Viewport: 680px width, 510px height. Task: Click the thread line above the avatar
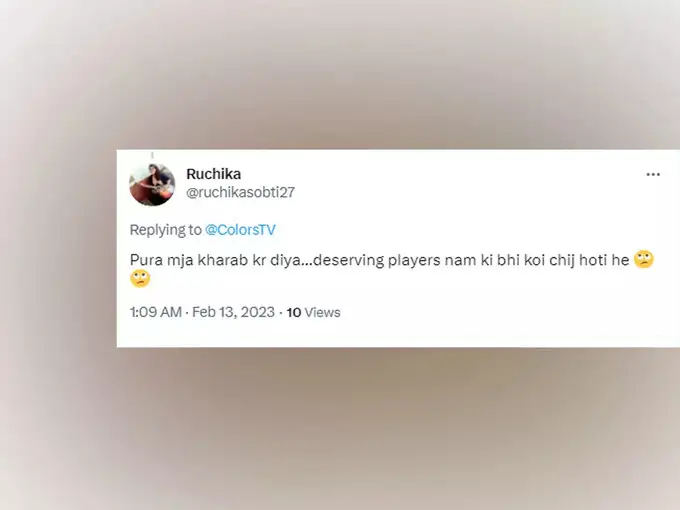pos(152,155)
